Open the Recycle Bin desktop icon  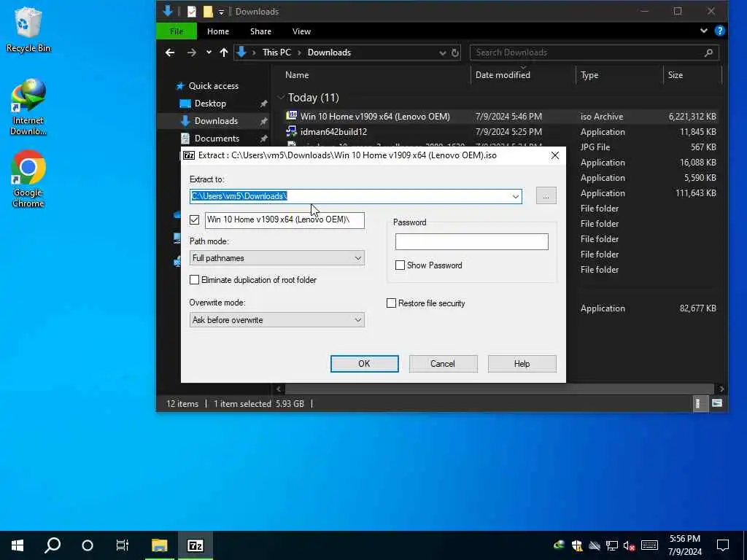28,29
